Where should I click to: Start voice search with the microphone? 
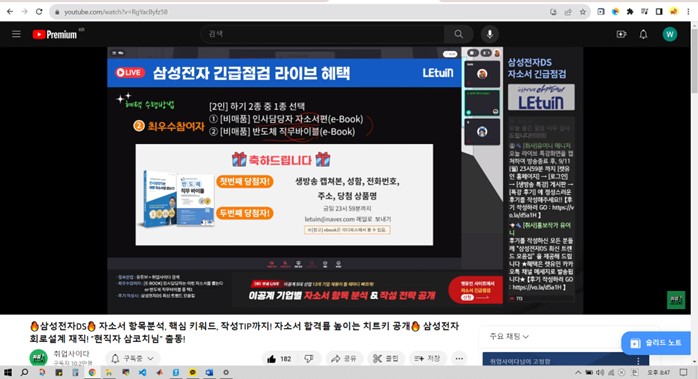tap(490, 34)
